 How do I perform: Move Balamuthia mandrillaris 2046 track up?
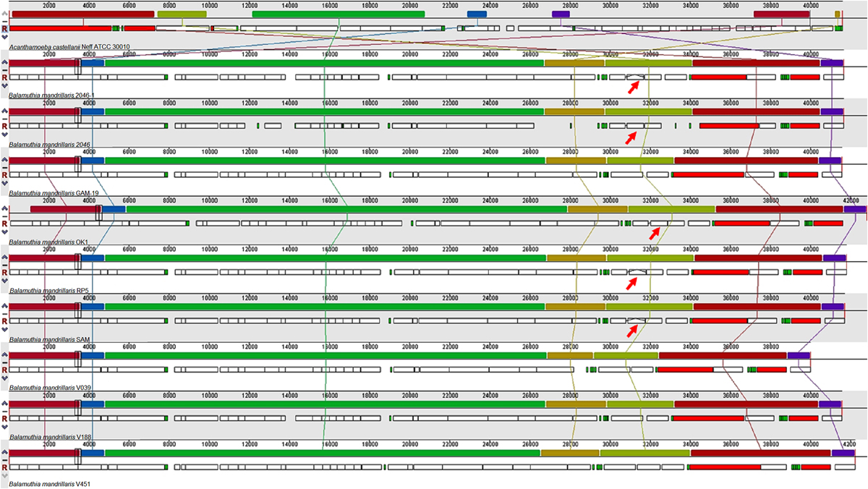click(4, 111)
